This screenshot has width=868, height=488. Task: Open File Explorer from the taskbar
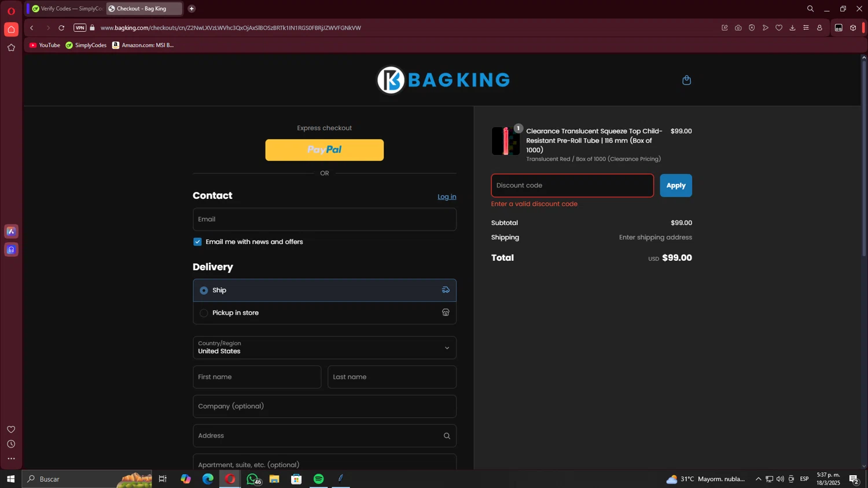[x=274, y=479]
